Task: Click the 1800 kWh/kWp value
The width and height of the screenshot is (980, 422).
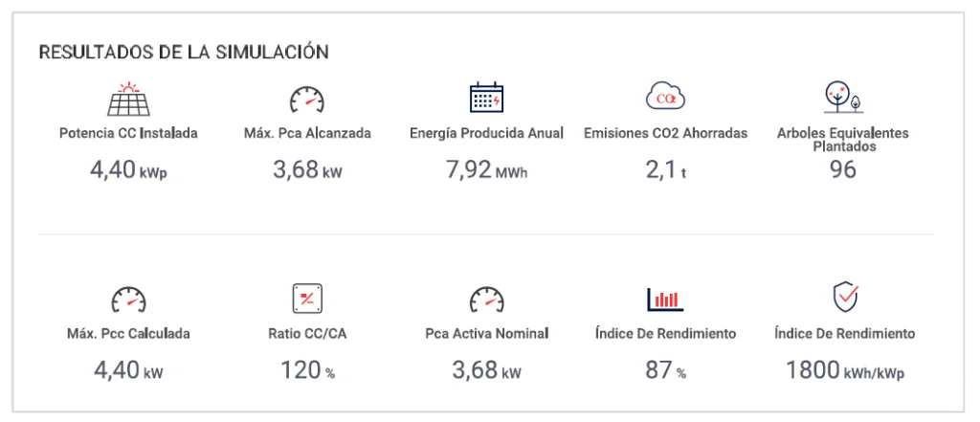Action: click(844, 370)
